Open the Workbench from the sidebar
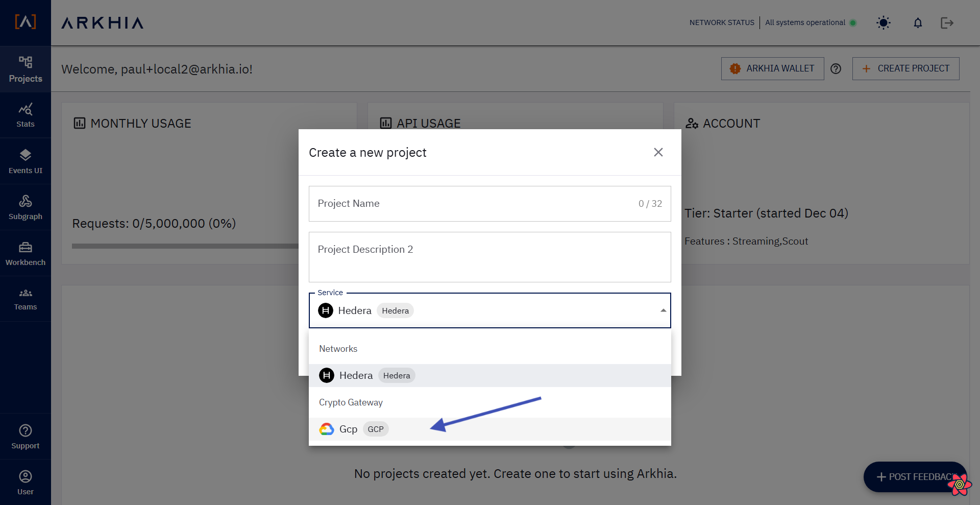 (x=26, y=253)
